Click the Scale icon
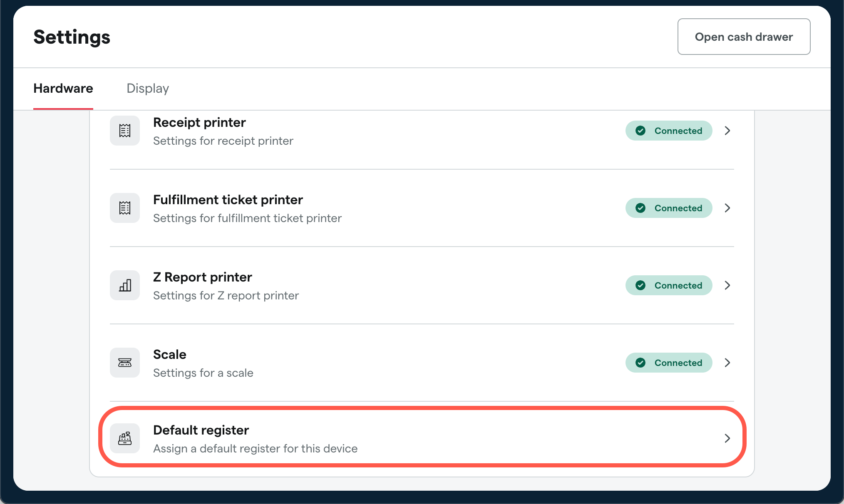 (125, 363)
